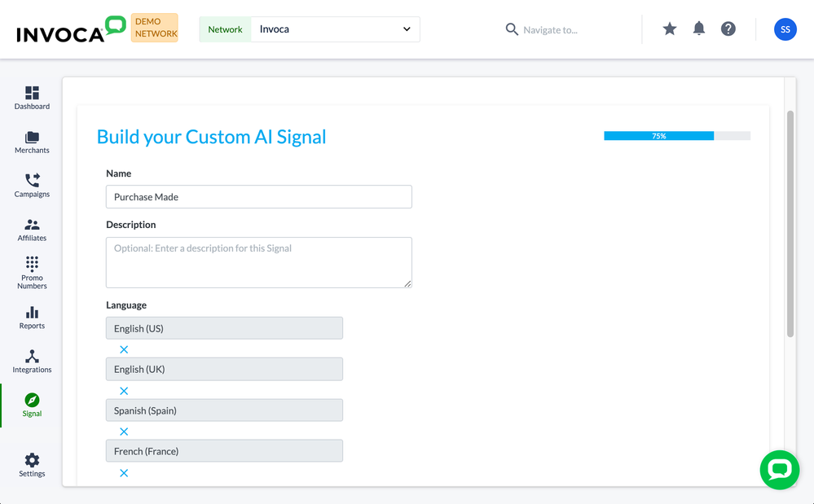Open the notifications bell
This screenshot has width=814, height=504.
click(699, 29)
